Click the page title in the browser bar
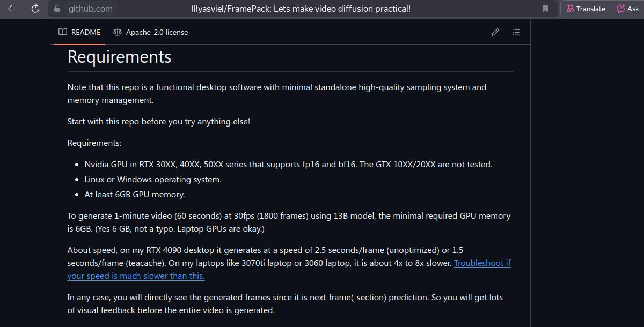The image size is (644, 327). coord(301,9)
